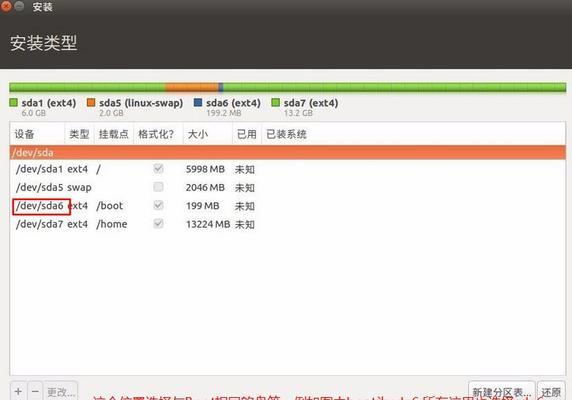Click the plus icon to add partition
572x400 pixels.
[18, 391]
